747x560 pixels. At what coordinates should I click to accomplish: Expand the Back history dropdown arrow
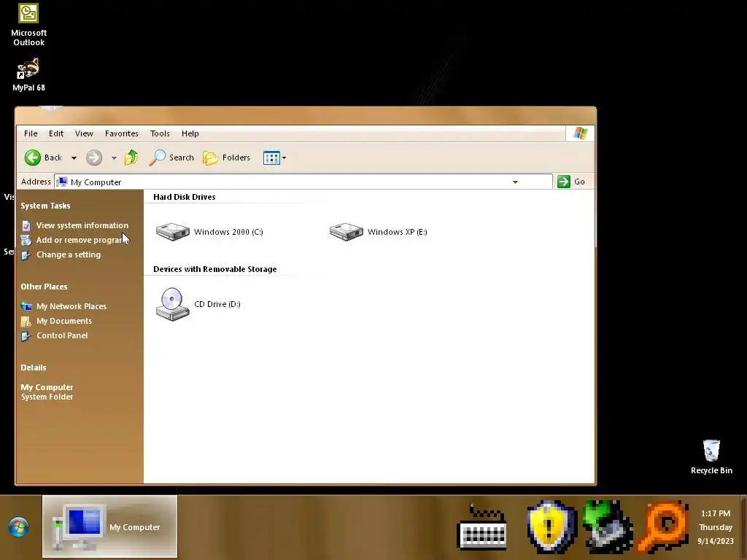click(x=74, y=158)
